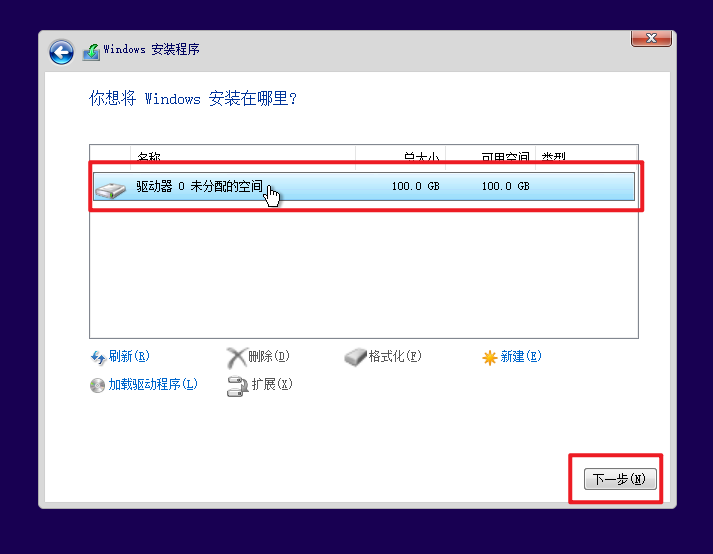Screen dimensions: 713x554
Task: Create partition via 新建(E) link
Action: 521,357
